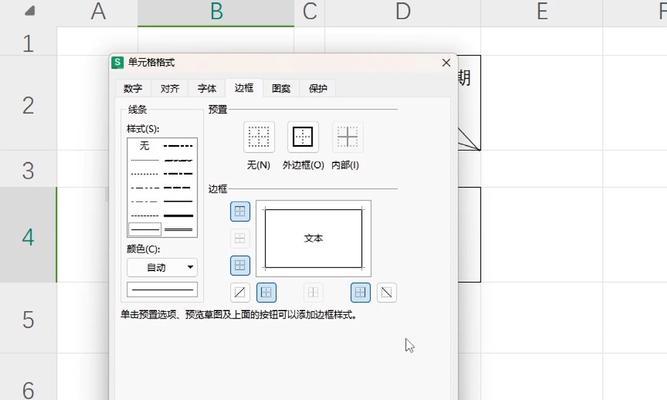Select the 边框 tab

244,88
